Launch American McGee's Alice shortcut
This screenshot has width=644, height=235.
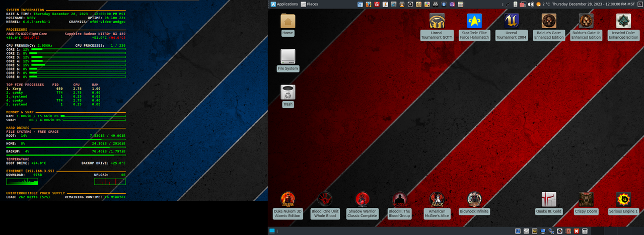(x=437, y=205)
